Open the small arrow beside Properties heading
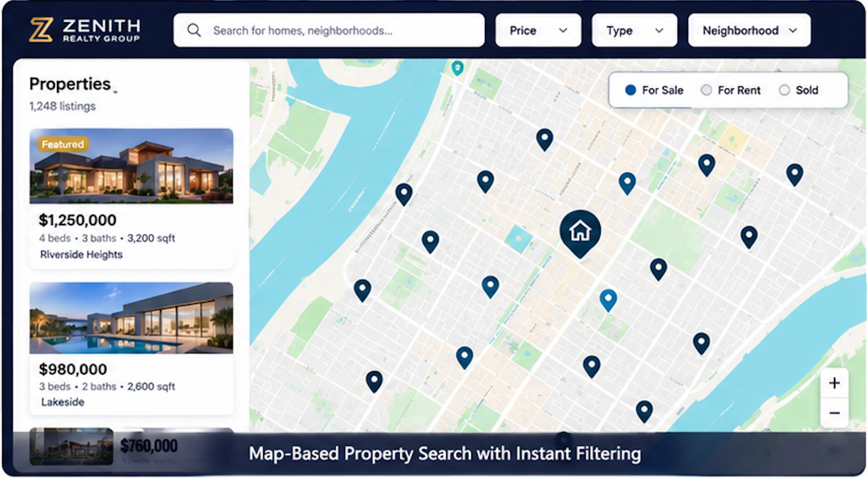This screenshot has width=868, height=478. [115, 92]
